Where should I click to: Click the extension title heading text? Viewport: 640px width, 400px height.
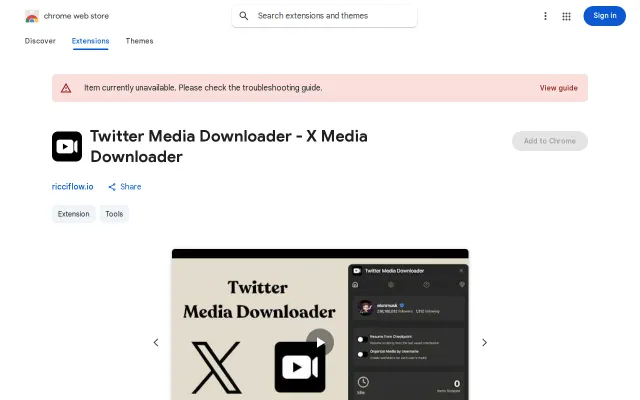click(229, 147)
